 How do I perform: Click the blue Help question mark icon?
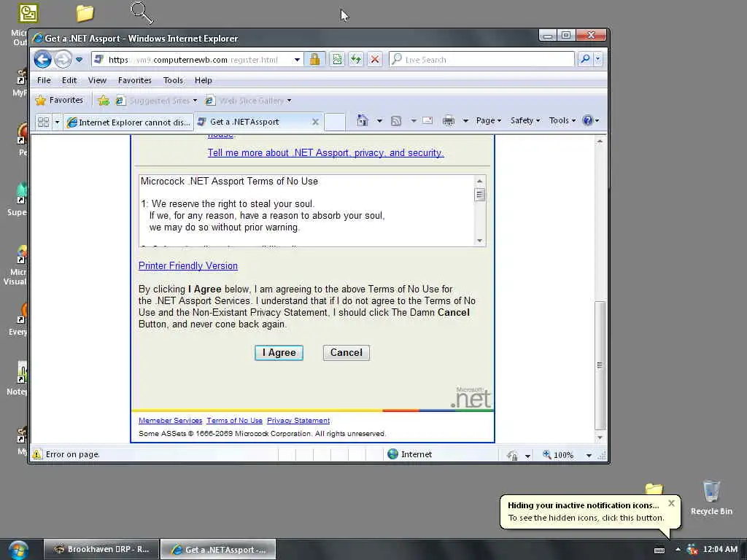tap(588, 120)
